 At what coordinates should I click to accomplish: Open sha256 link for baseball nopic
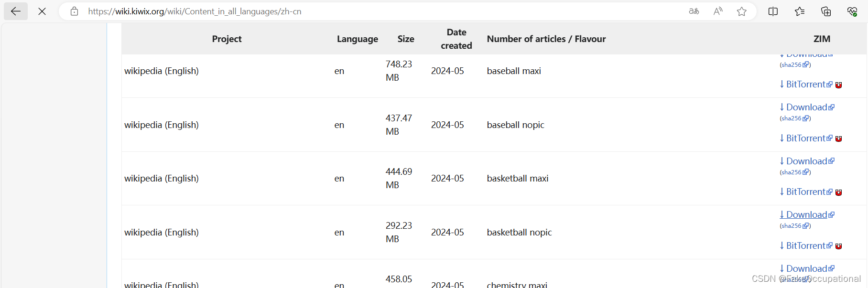point(795,118)
